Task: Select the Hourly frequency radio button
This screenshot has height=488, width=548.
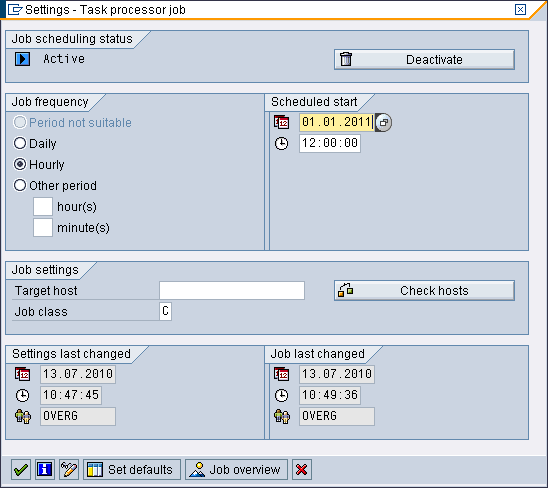Action: 20,164
